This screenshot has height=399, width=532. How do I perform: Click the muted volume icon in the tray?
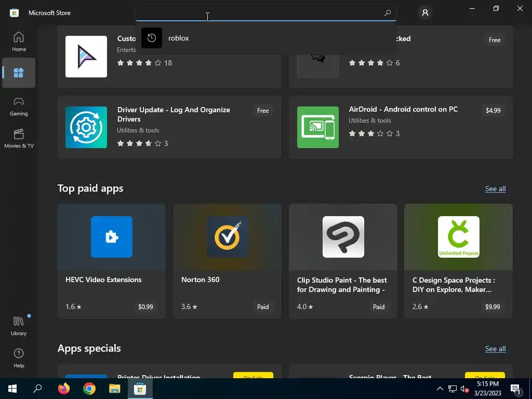[x=464, y=389]
